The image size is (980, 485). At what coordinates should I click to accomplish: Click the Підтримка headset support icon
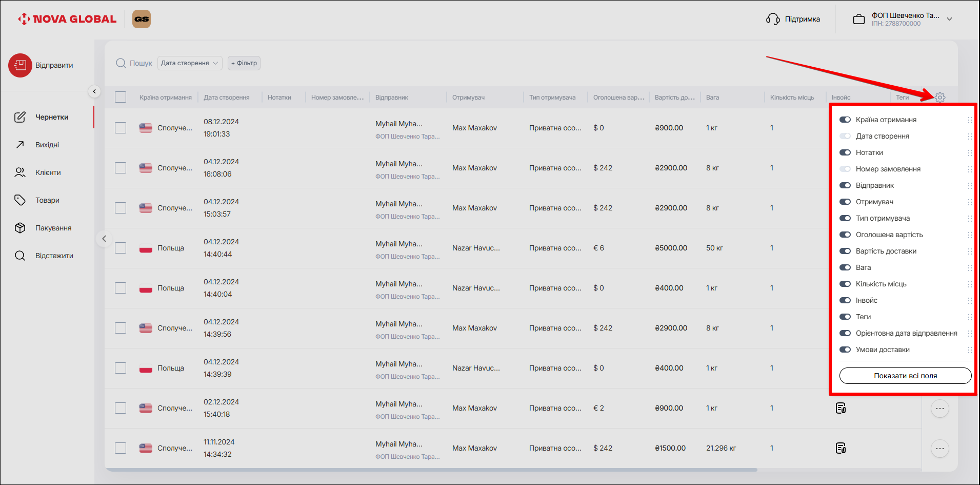pyautogui.click(x=772, y=19)
